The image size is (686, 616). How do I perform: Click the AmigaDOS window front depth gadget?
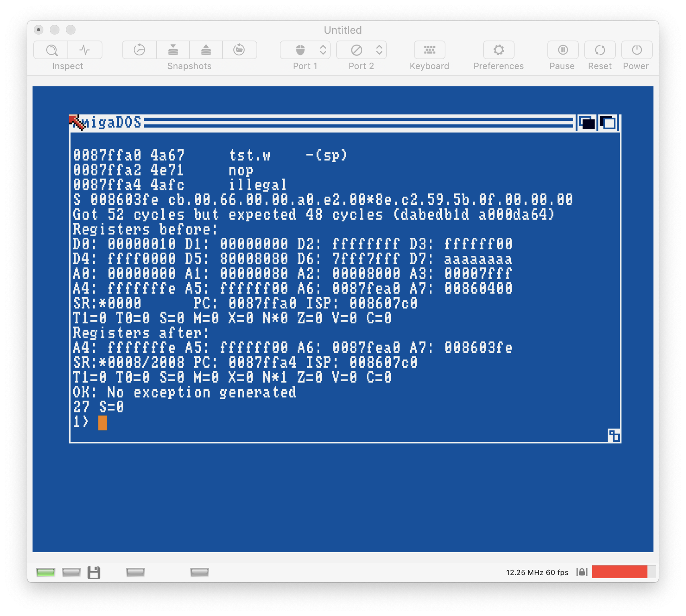pos(608,123)
